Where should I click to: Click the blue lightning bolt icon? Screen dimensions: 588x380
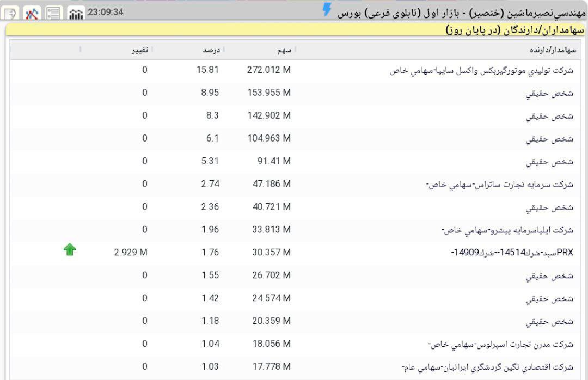[327, 9]
